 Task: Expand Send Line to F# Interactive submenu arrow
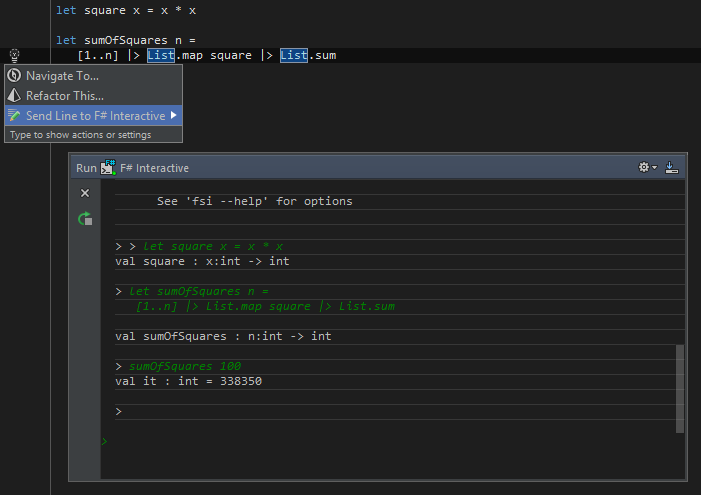(173, 115)
